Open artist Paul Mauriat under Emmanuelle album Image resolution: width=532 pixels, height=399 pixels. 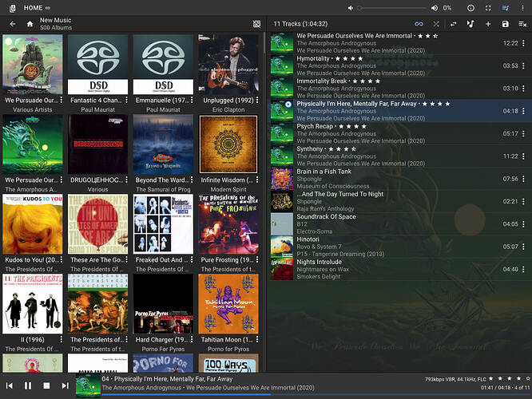(163, 110)
